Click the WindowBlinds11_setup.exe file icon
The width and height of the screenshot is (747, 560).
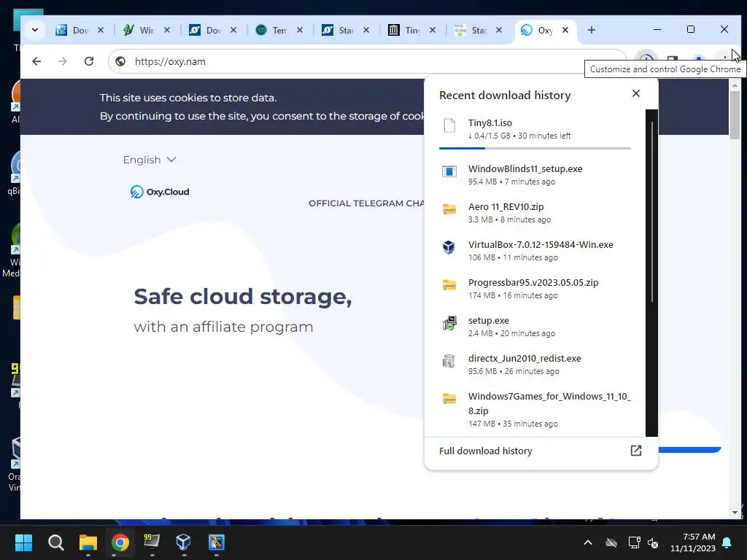tap(449, 171)
